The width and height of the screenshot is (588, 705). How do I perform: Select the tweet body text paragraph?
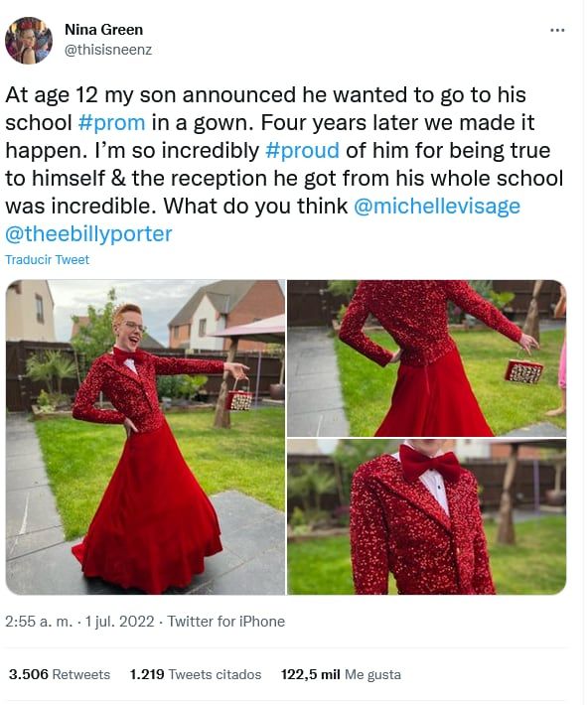[284, 165]
